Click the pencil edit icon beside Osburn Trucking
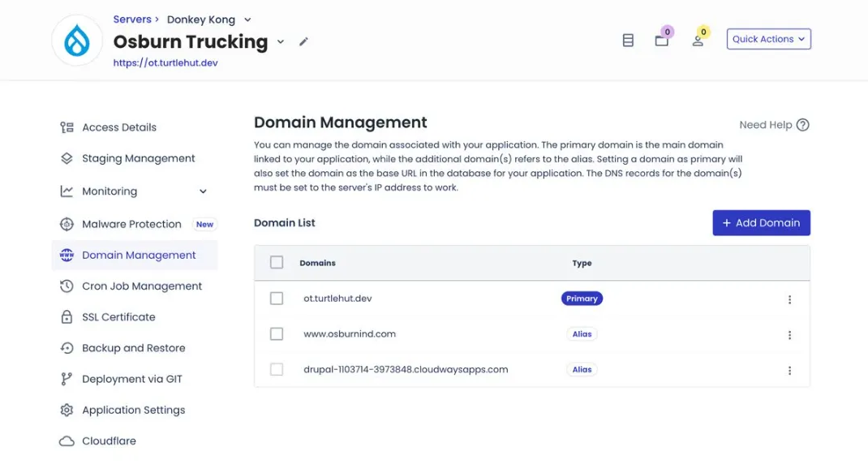This screenshot has width=868, height=473. point(303,42)
